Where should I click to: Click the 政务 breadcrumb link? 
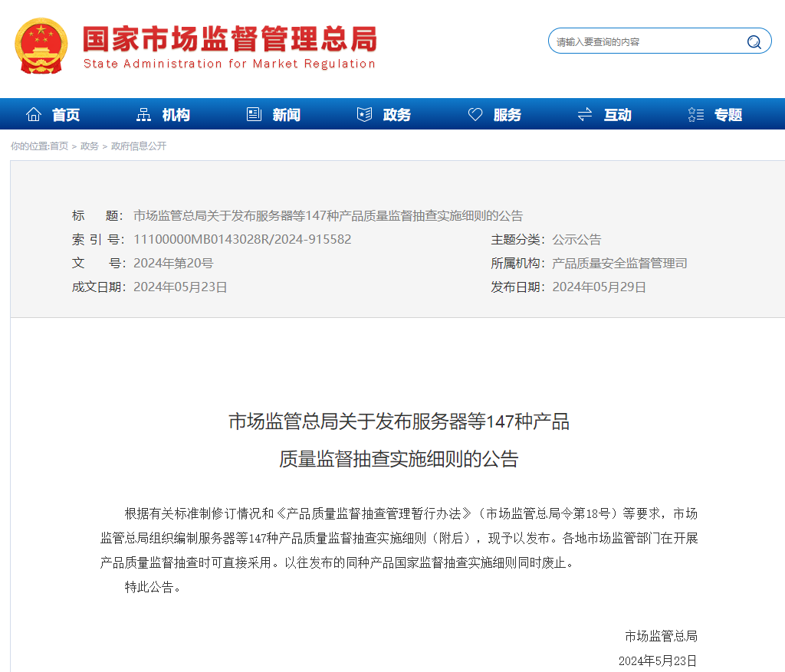[89, 146]
